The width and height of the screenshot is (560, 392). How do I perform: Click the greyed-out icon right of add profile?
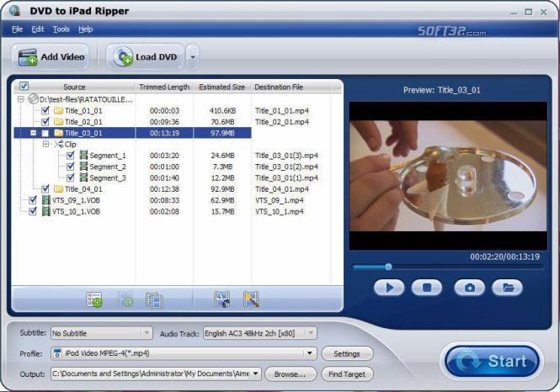[125, 299]
